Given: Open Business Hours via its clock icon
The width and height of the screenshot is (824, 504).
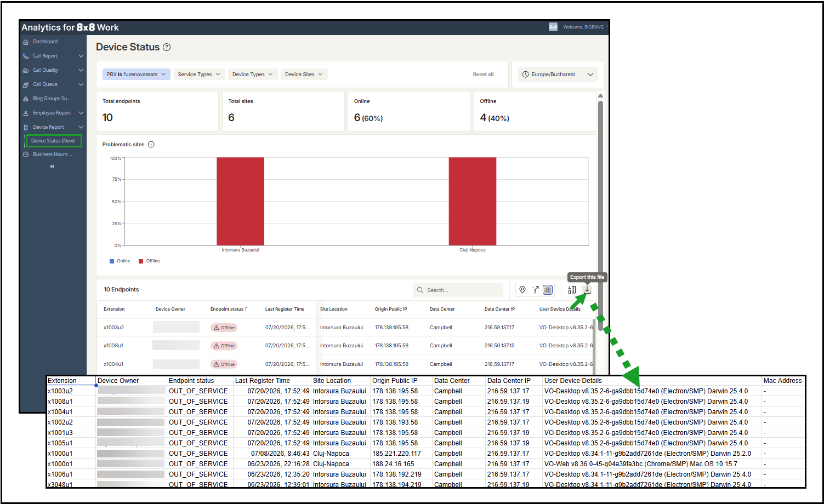Looking at the screenshot, I should coord(26,154).
